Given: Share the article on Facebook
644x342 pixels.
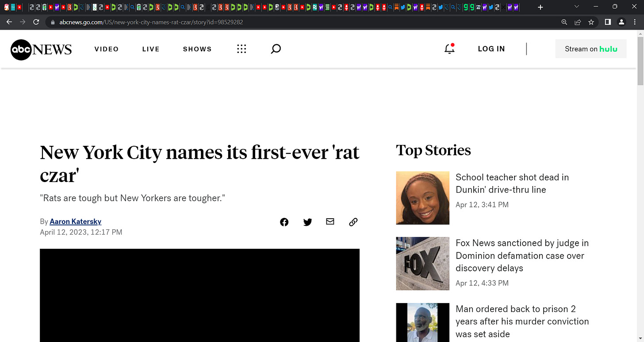Looking at the screenshot, I should click(x=284, y=222).
